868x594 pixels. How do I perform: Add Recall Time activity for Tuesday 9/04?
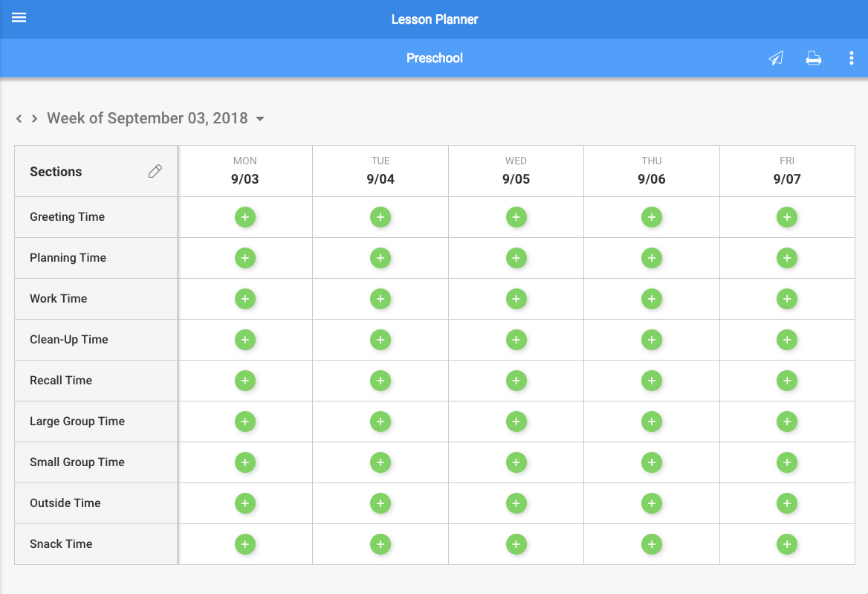(380, 381)
